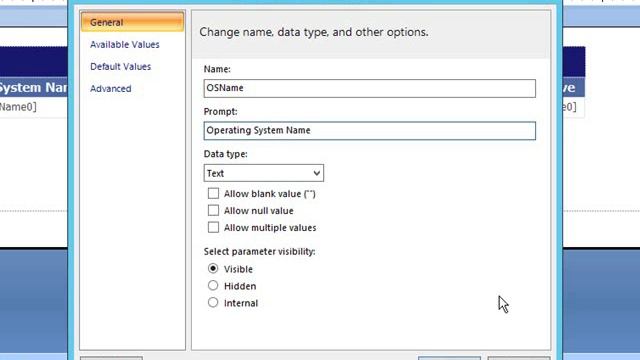The width and height of the screenshot is (640, 360).
Task: Select the Visible radio button
Action: point(213,269)
